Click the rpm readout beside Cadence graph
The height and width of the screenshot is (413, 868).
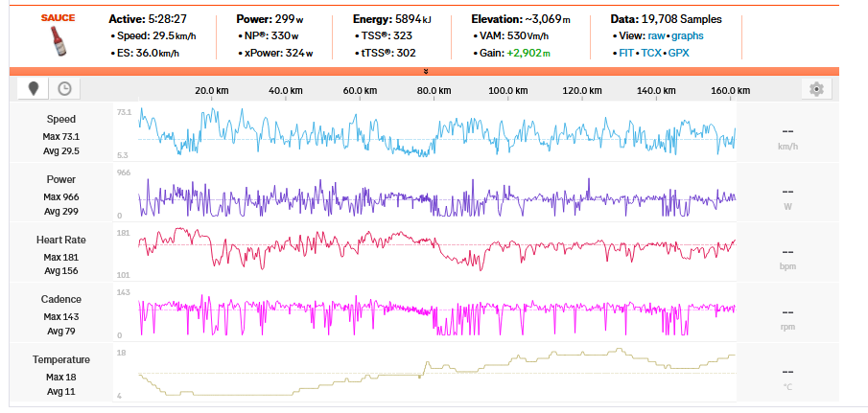[787, 319]
